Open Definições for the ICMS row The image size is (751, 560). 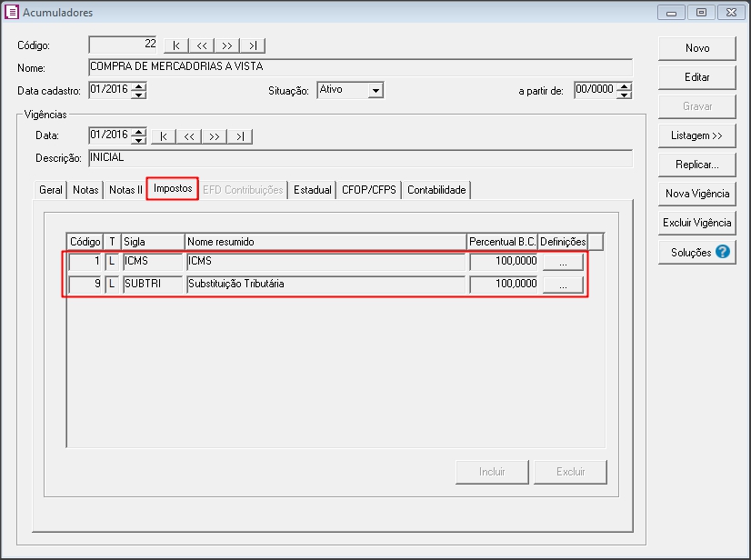coord(563,262)
